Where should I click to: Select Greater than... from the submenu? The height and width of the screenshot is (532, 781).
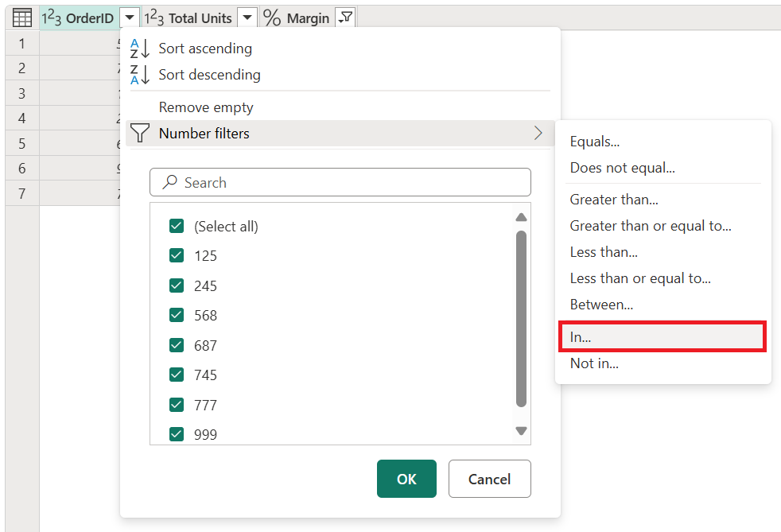(613, 200)
